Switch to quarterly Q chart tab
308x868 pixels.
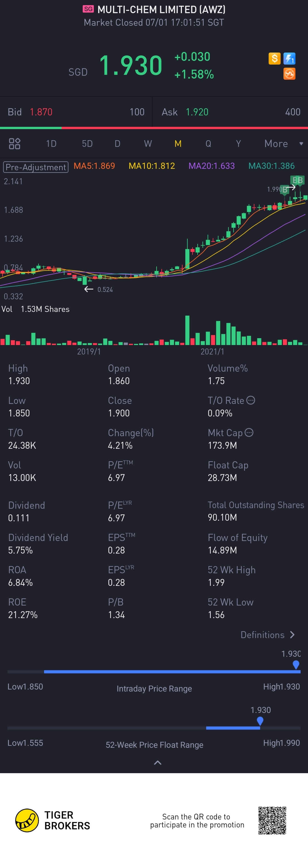(x=208, y=144)
